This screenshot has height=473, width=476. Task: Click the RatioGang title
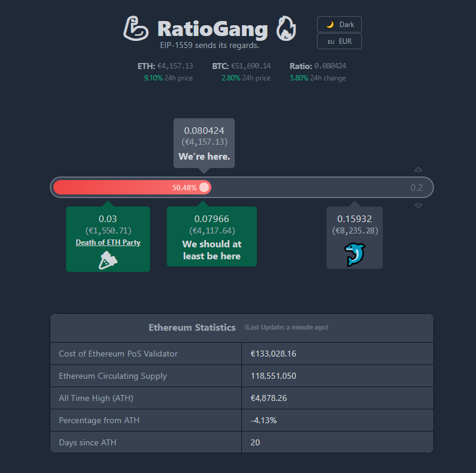pyautogui.click(x=212, y=29)
